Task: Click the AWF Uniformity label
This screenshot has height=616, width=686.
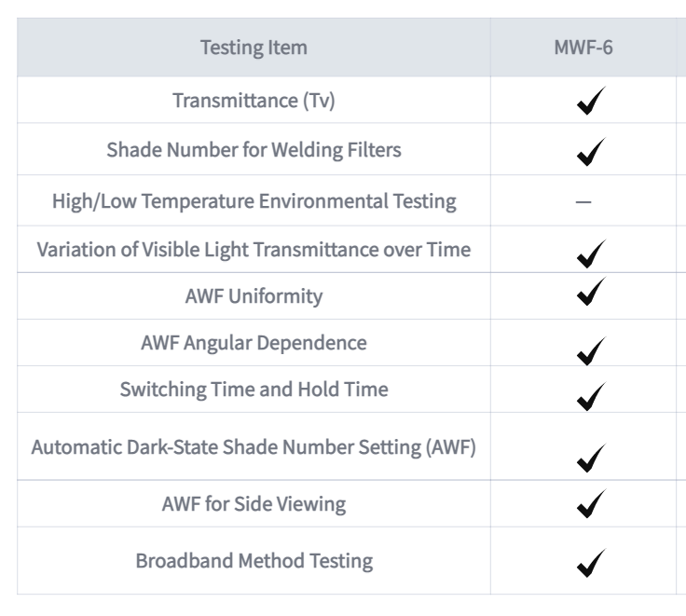Action: (x=254, y=296)
